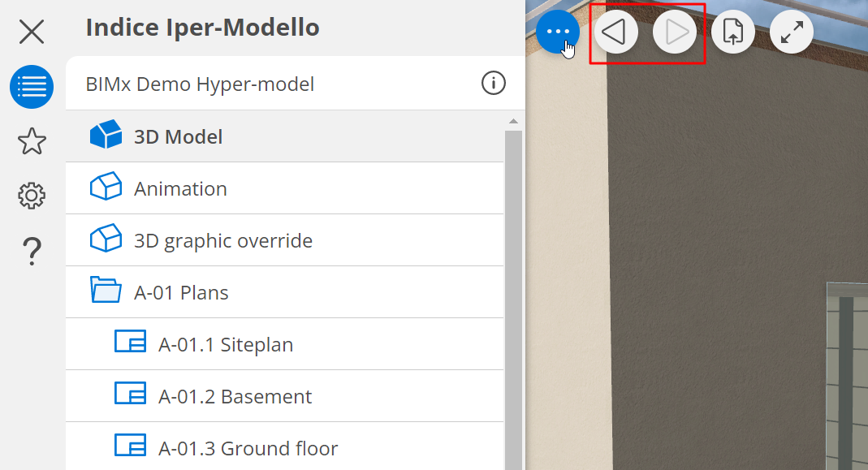Select the 3D Model entry

pyautogui.click(x=179, y=136)
